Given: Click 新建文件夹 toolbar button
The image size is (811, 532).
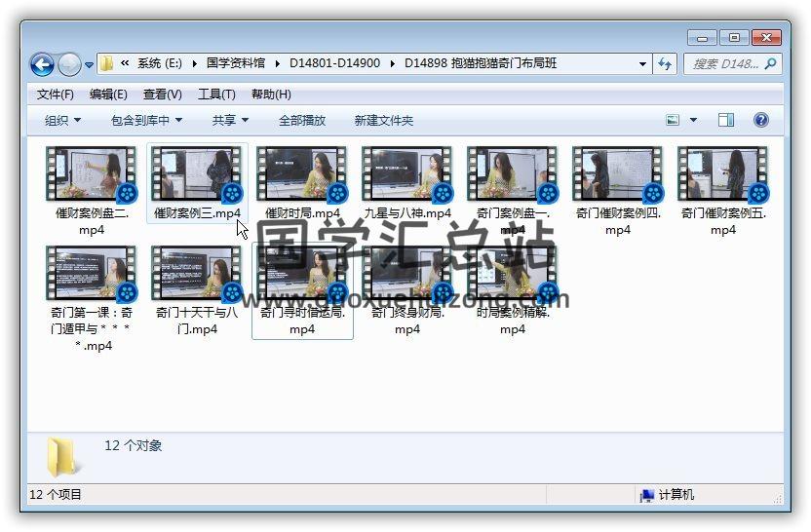Looking at the screenshot, I should pos(384,121).
